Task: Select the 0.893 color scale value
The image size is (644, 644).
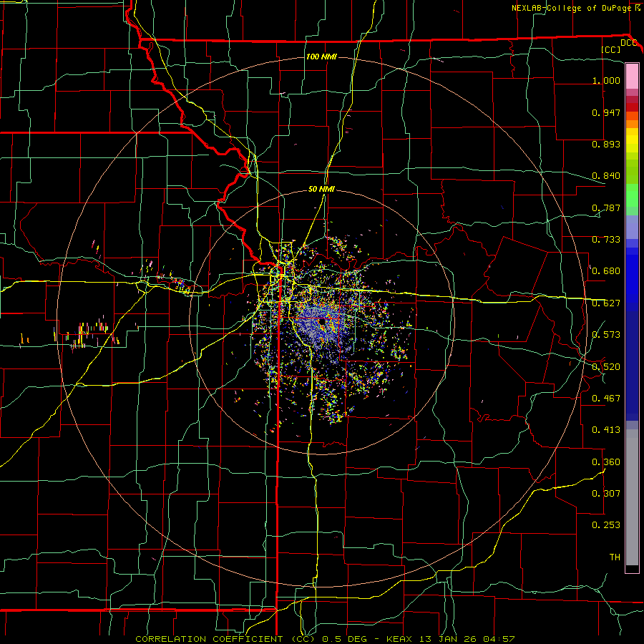Action: tap(606, 144)
